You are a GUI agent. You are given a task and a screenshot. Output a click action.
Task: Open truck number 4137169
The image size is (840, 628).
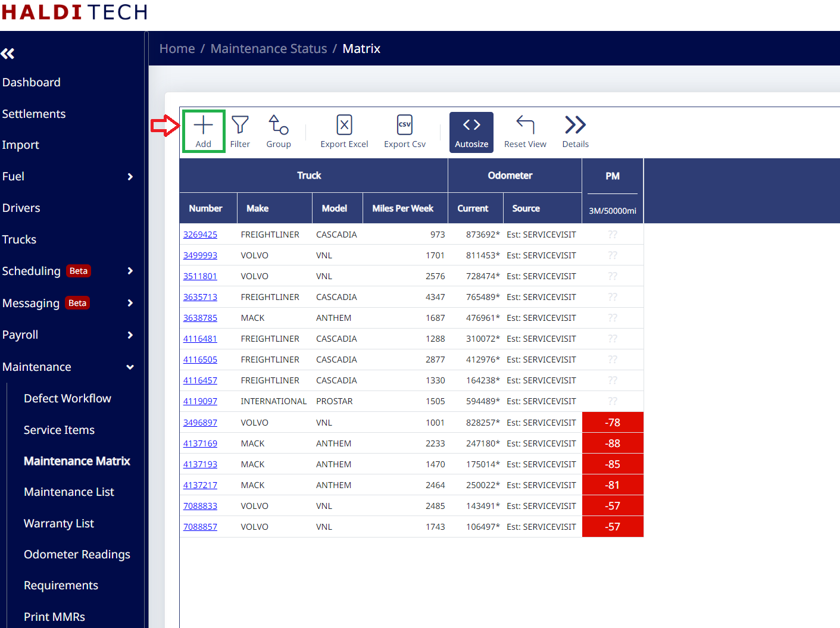(x=200, y=443)
